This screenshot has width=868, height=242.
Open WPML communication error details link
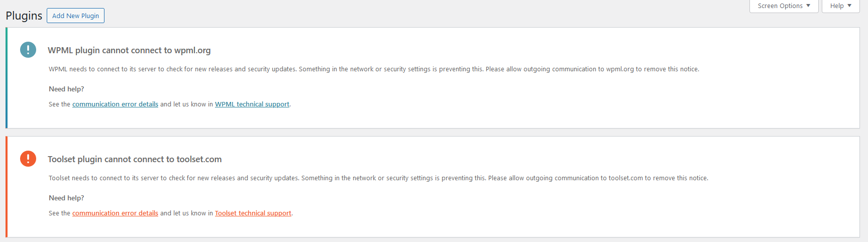(115, 104)
